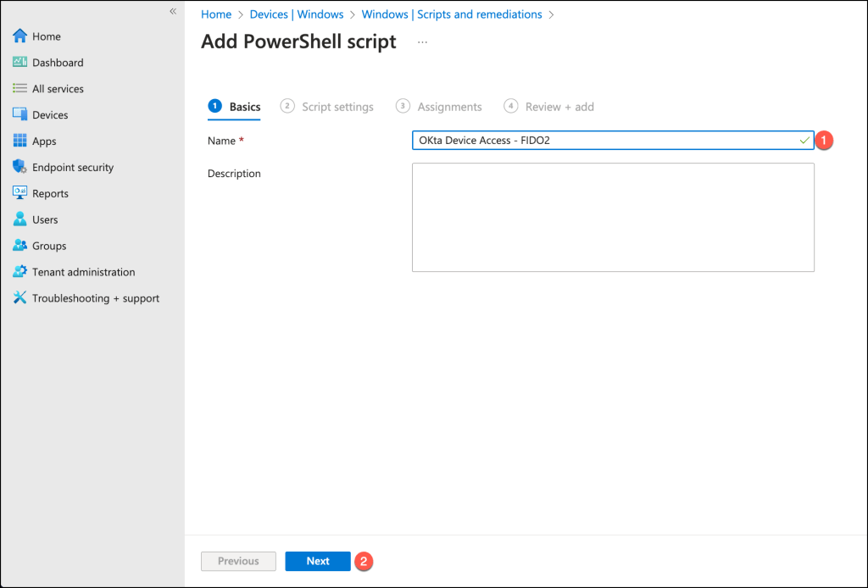
Task: Click the All services list icon
Action: click(x=20, y=89)
